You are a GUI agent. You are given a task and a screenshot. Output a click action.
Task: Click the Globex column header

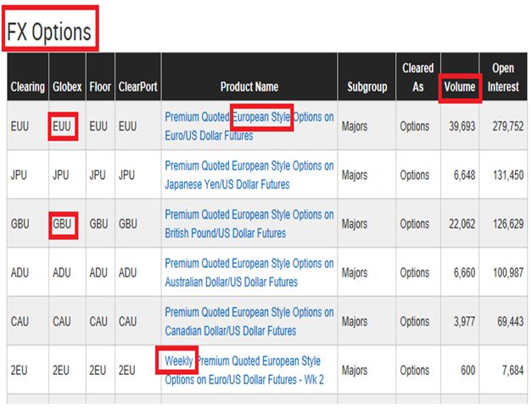tap(67, 87)
